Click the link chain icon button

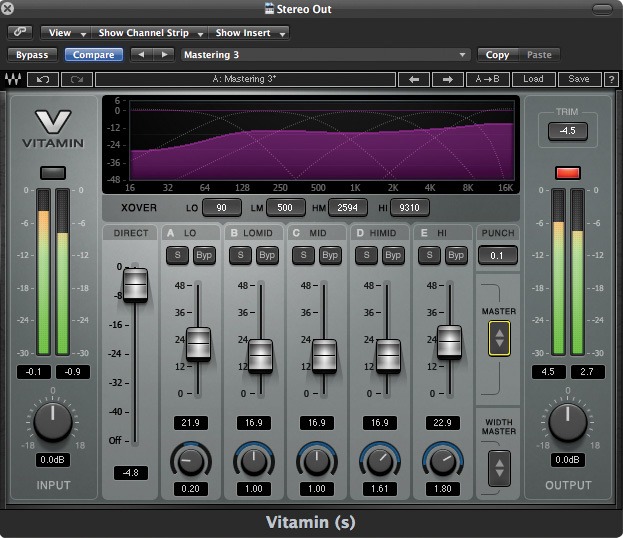pyautogui.click(x=20, y=32)
